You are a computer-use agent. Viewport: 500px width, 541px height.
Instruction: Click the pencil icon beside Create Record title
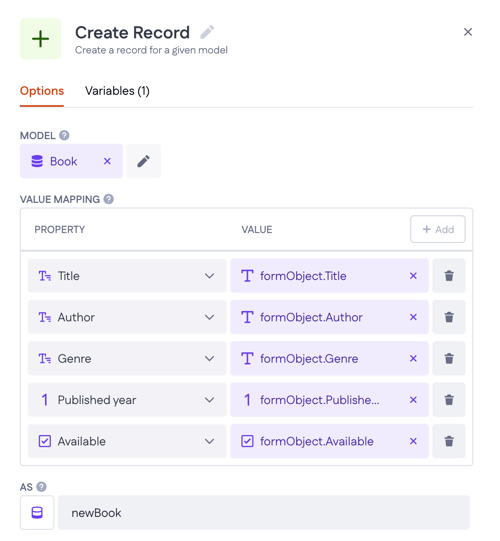point(207,32)
